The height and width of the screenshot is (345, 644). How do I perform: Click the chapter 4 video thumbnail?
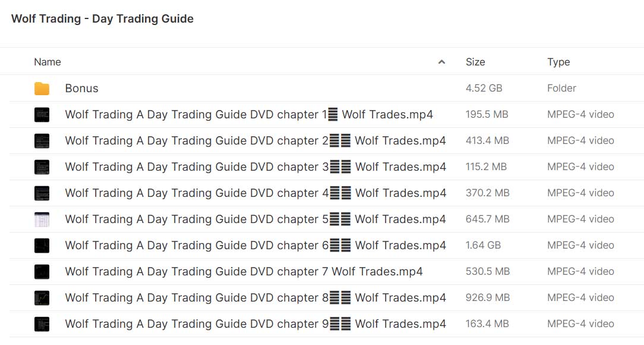point(42,193)
